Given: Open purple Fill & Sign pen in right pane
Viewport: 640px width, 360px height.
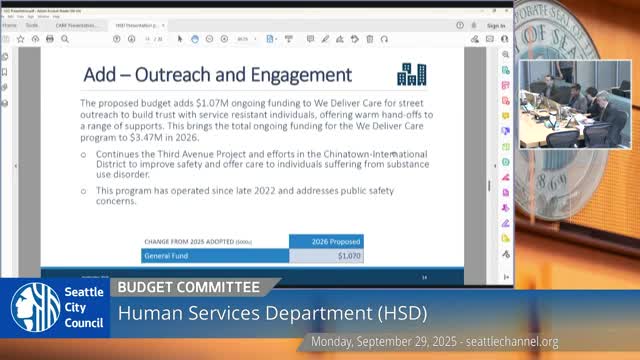Looking at the screenshot, I should click(x=506, y=223).
